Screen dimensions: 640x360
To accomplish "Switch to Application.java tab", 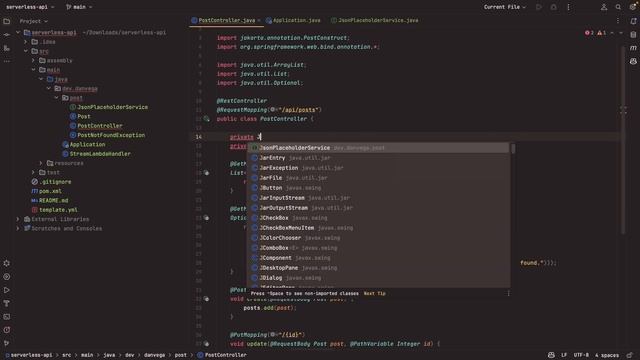I will coord(293,20).
